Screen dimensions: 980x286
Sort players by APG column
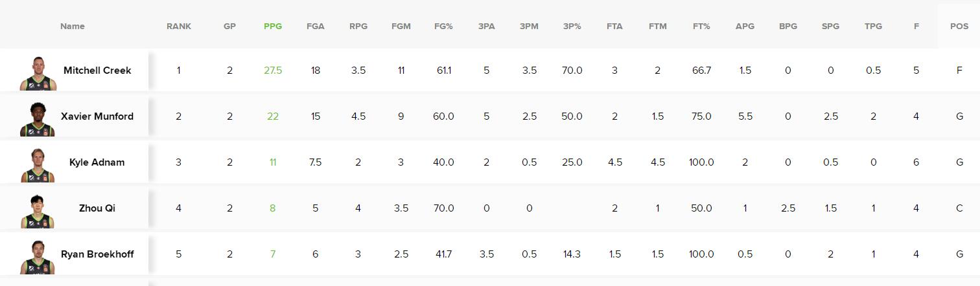(x=745, y=27)
